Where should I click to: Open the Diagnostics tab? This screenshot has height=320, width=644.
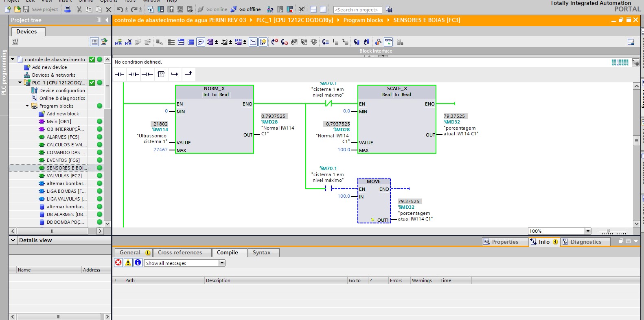click(x=585, y=242)
